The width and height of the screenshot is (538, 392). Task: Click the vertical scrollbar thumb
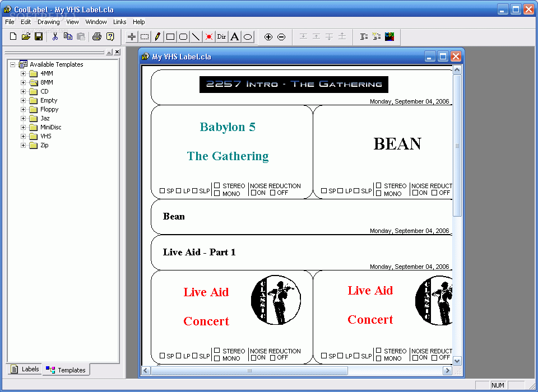coord(457,146)
